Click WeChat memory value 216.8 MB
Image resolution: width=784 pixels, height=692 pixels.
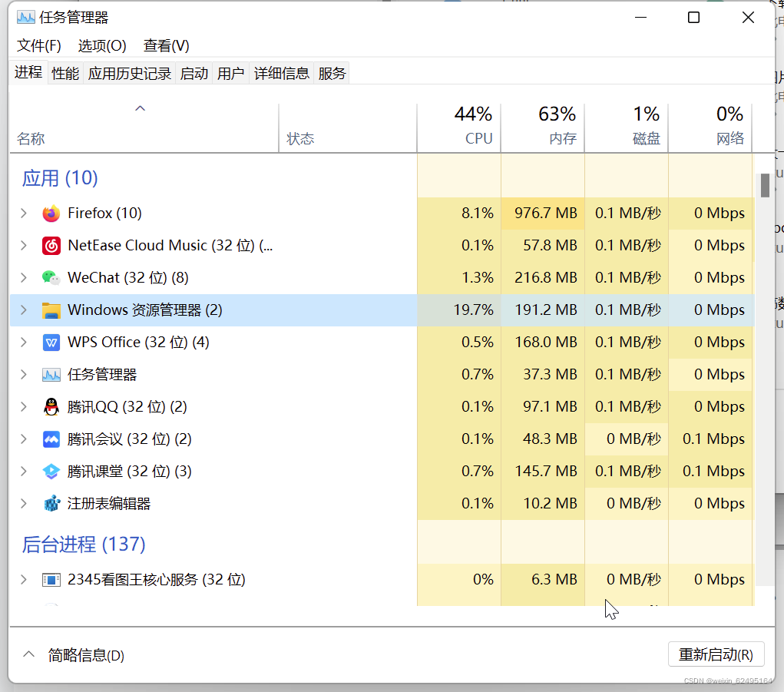click(546, 277)
